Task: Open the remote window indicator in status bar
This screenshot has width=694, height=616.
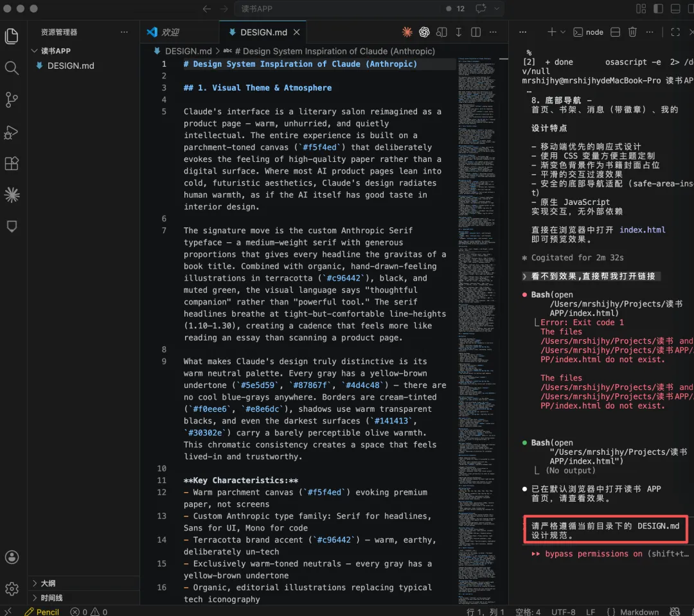Action: point(8,611)
